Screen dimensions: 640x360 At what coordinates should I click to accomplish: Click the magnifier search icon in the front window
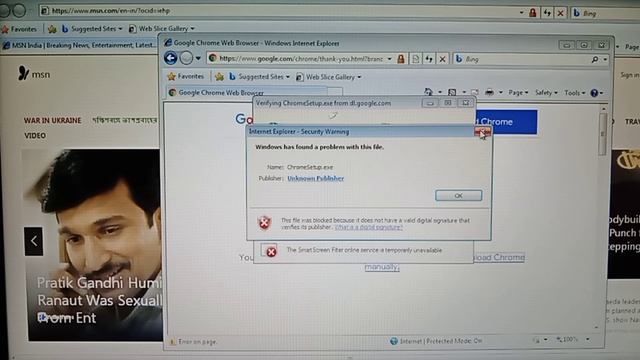(x=595, y=60)
